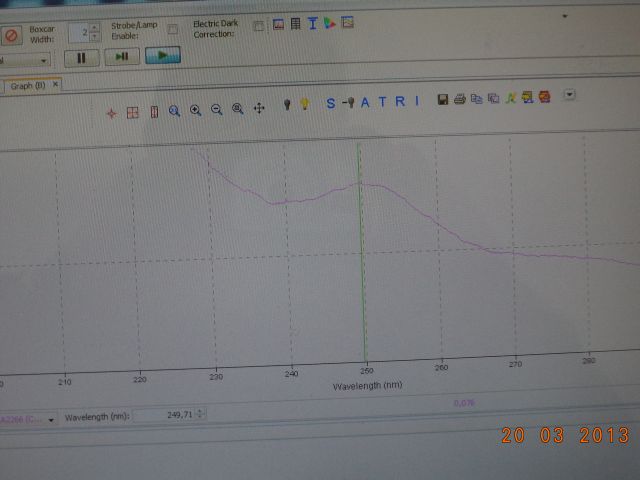The image size is (640, 480).
Task: Click the red grid scale icon
Action: pos(133,113)
